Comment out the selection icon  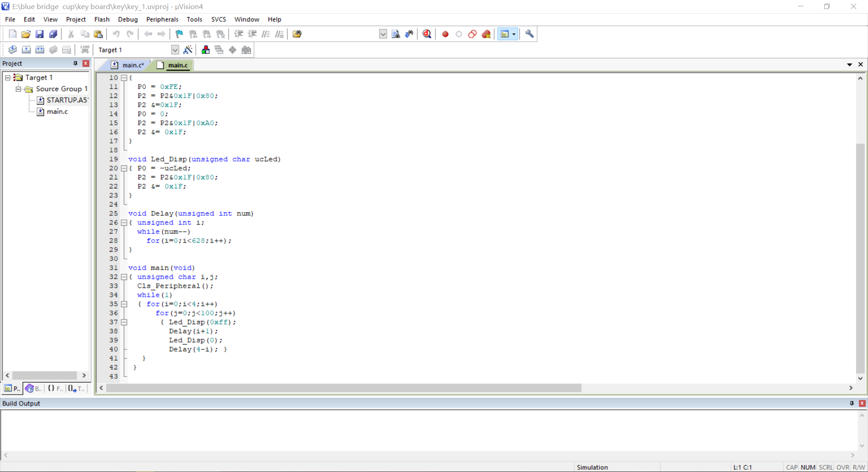[x=266, y=34]
